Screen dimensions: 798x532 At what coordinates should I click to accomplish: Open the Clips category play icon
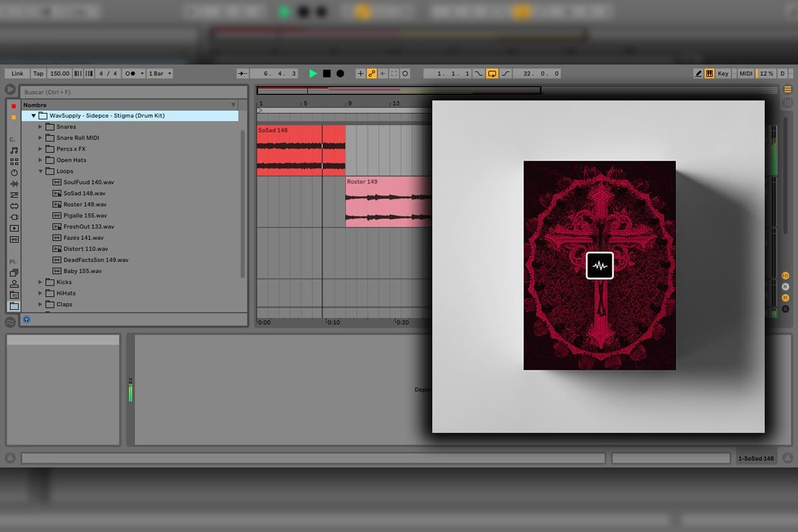14,228
